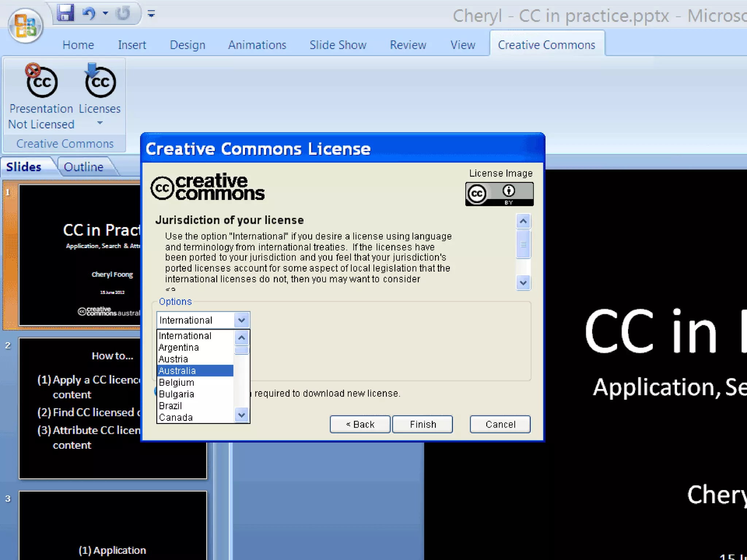Open the Animations ribbon tab
This screenshot has width=747, height=560.
257,45
